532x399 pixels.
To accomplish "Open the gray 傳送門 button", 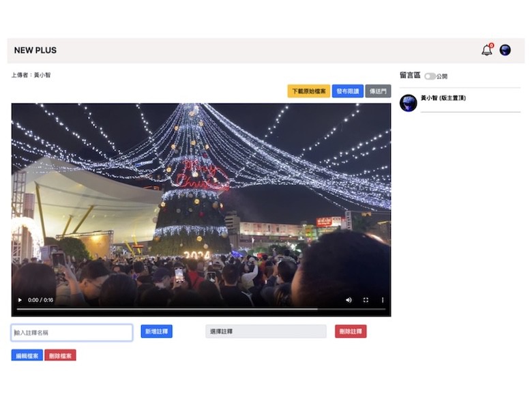I will tap(378, 91).
